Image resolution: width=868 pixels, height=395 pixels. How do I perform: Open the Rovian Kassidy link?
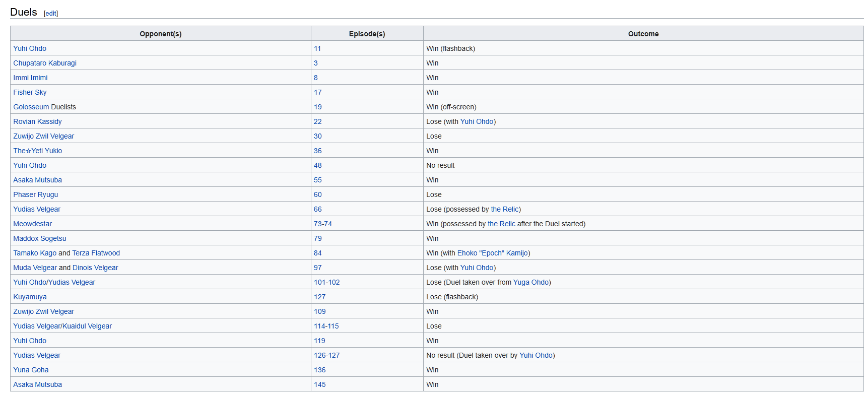point(37,121)
